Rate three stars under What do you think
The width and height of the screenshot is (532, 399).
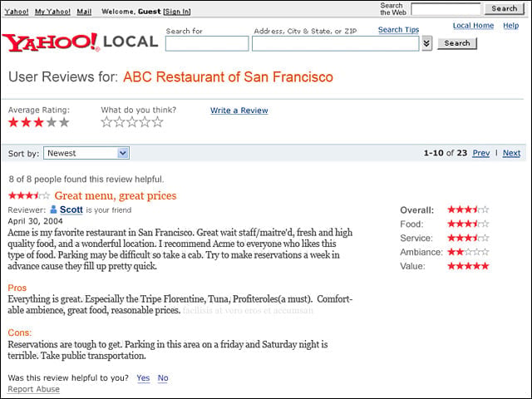(132, 122)
